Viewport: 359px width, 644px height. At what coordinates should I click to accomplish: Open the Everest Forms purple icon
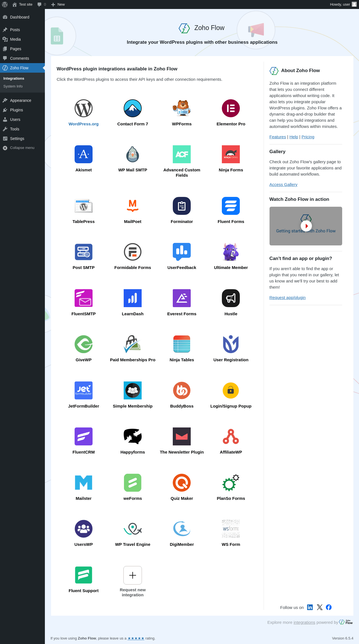(182, 298)
